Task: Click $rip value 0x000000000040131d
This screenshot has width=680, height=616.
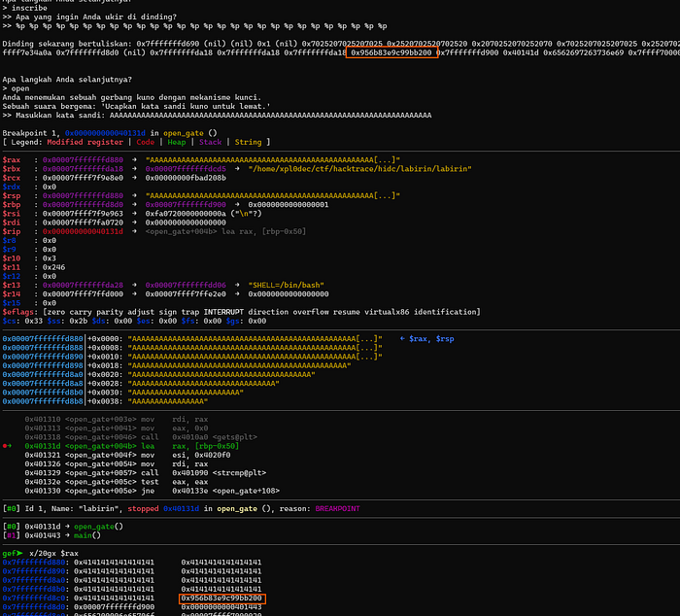Action: pyautogui.click(x=83, y=231)
